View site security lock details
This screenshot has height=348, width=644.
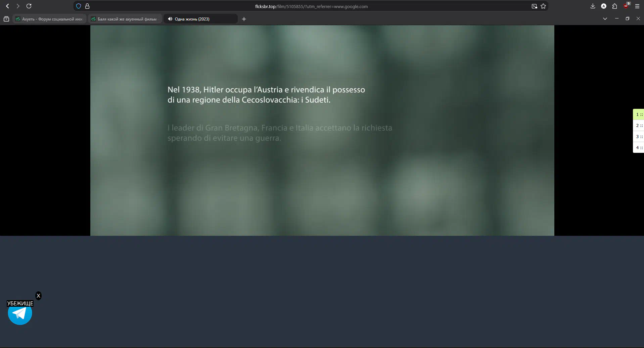click(x=87, y=6)
